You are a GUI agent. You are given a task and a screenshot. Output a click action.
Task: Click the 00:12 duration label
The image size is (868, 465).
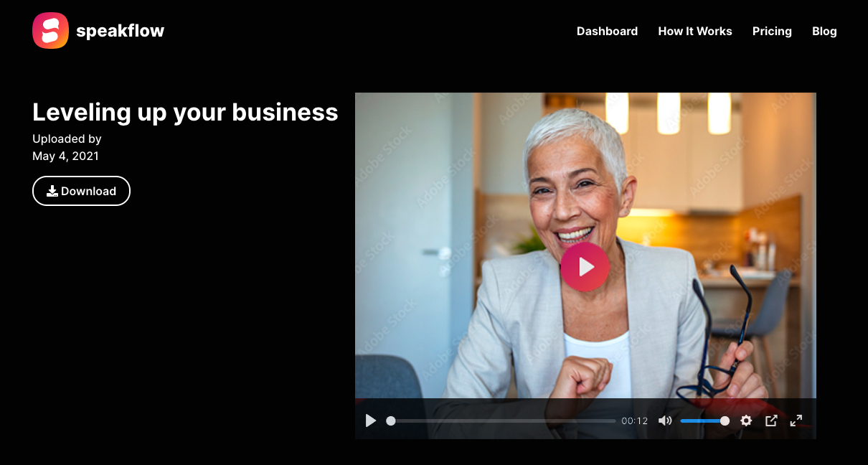[x=635, y=421]
